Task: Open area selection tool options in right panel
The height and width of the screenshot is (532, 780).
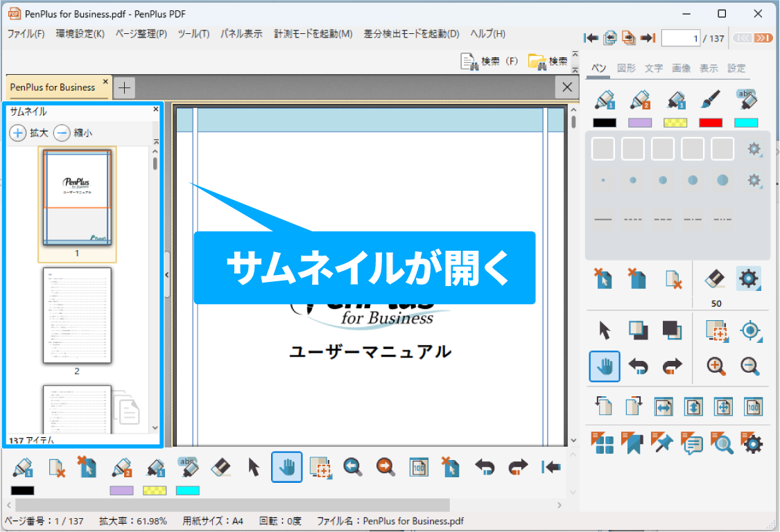Action: (716, 330)
